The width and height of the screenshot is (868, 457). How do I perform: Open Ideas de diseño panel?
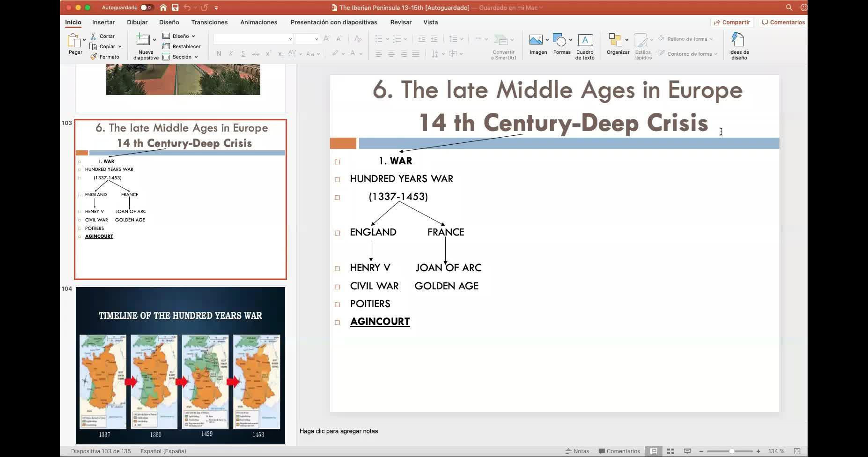[x=738, y=40]
